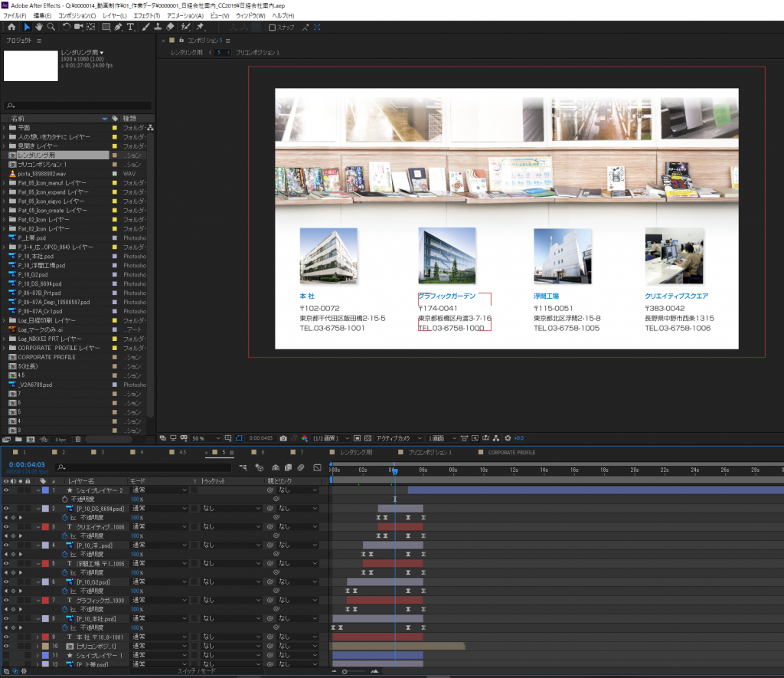Viewport: 784px width, 678px height.
Task: Open the resolution (1/2画質) dropdown
Action: tap(331, 438)
